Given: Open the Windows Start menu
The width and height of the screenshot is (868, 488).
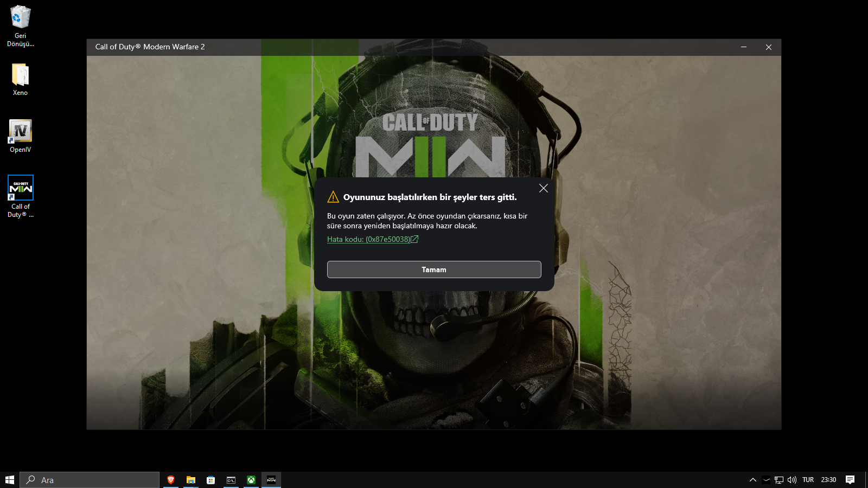Looking at the screenshot, I should (10, 480).
